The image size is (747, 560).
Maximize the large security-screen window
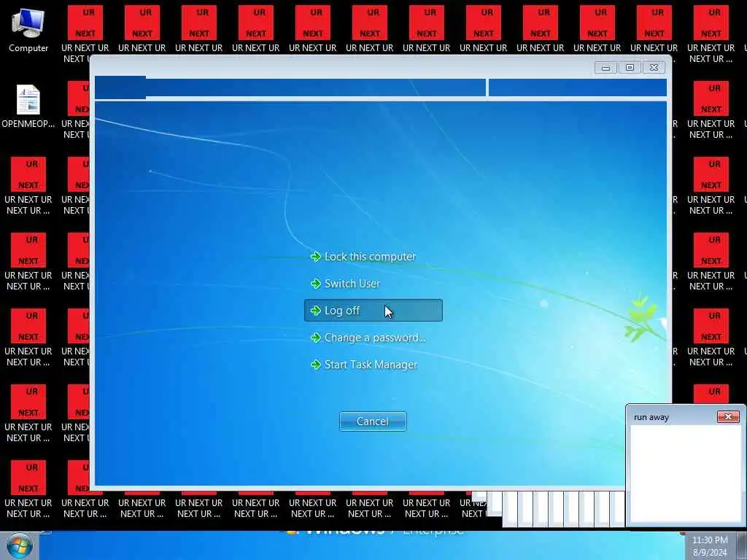tap(630, 68)
